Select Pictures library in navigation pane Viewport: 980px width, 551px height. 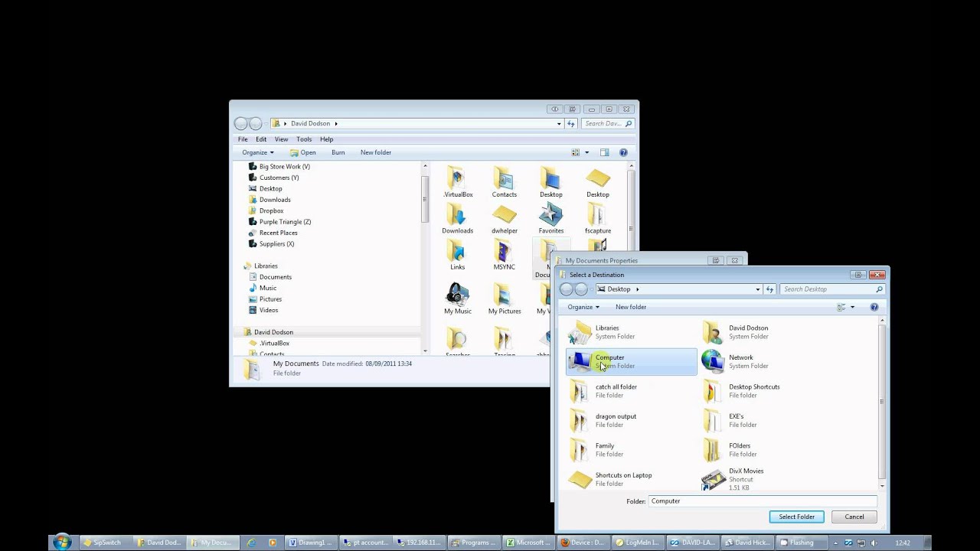pos(270,299)
